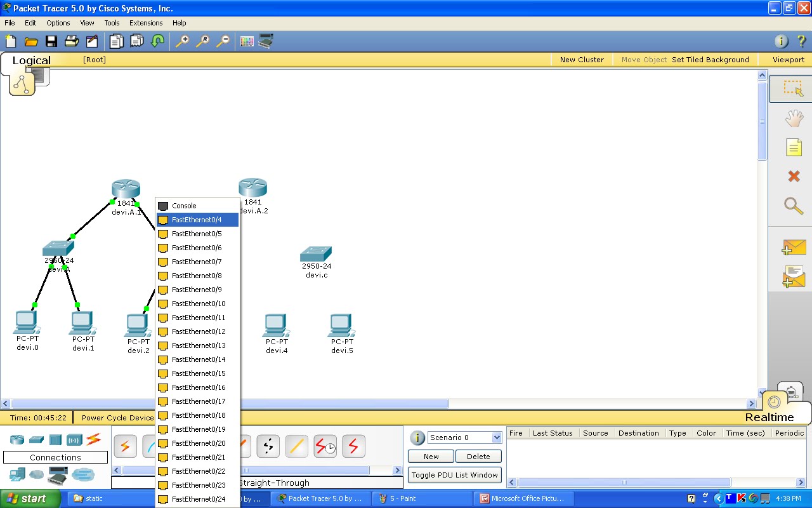
Task: Open the Custom Devices Dialog icon
Action: (x=266, y=41)
